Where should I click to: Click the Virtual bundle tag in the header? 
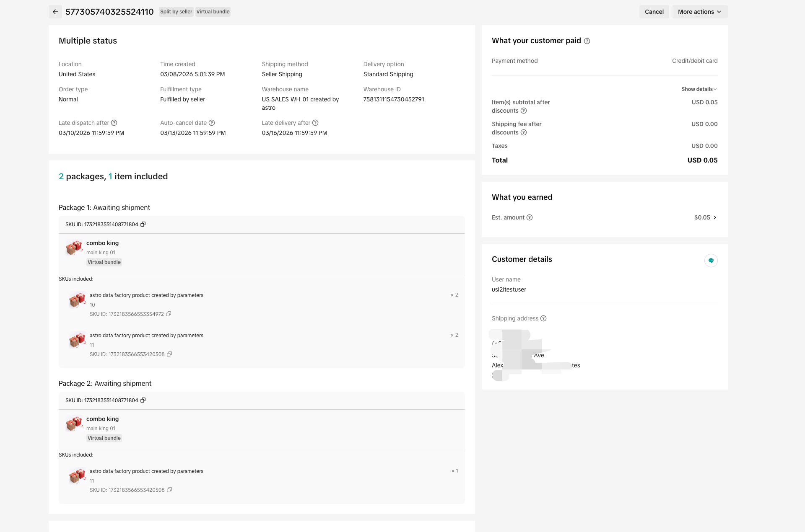pos(213,12)
